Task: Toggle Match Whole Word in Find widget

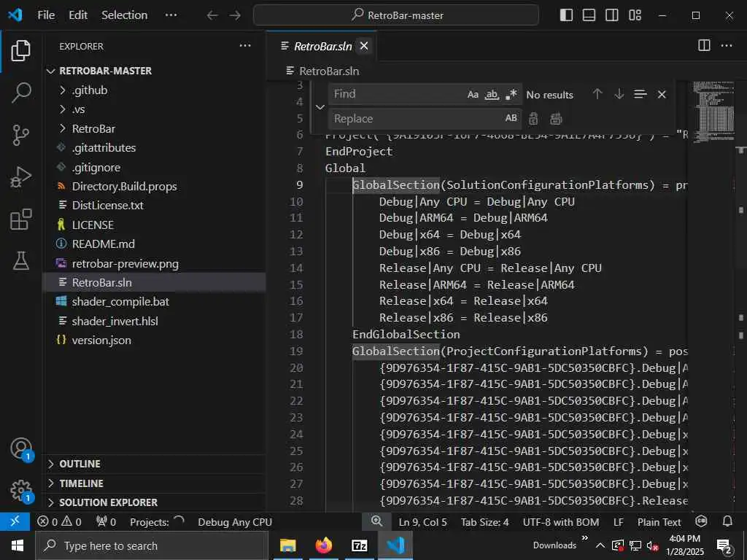Action: point(492,94)
